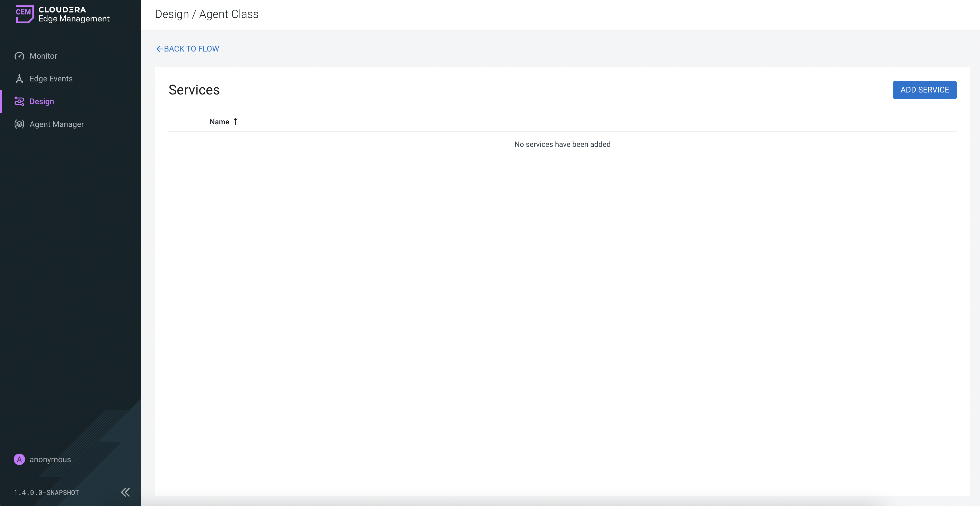The height and width of the screenshot is (506, 980).
Task: Click the 1.4.0.0-SNAPSHOT version text
Action: 46,492
